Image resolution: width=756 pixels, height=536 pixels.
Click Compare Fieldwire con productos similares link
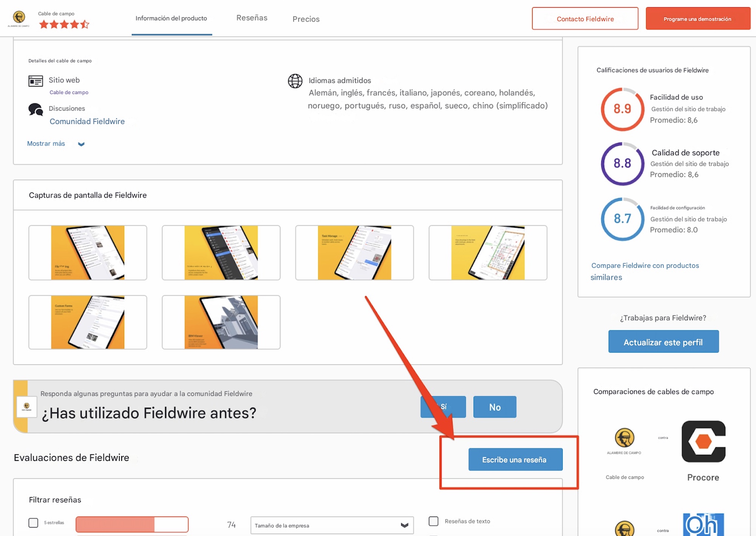[x=645, y=271]
